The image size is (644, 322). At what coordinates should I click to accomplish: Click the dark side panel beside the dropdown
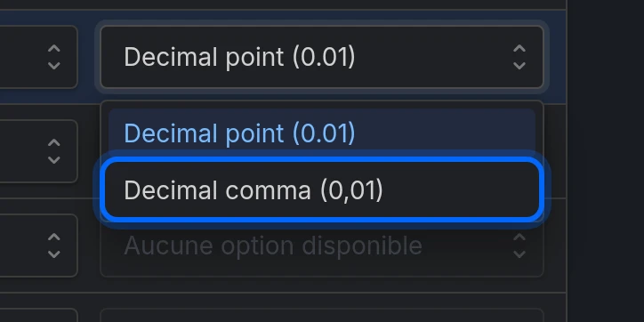(x=606, y=161)
